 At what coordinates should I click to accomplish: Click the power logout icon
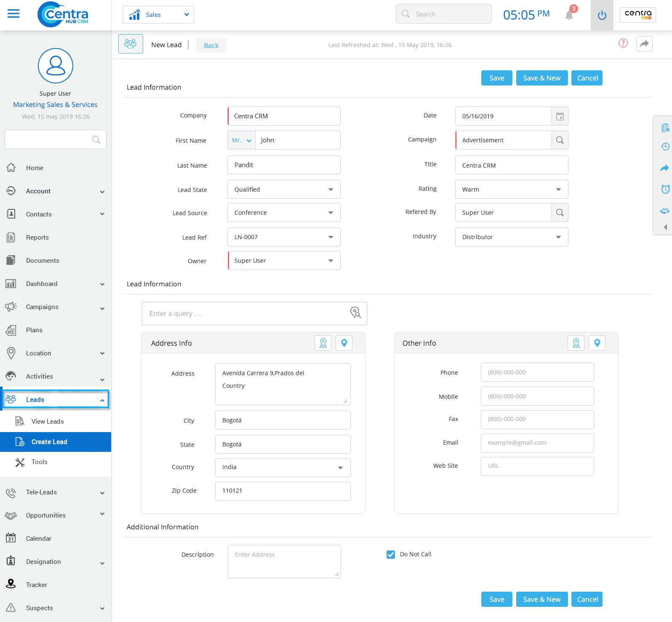pyautogui.click(x=602, y=16)
